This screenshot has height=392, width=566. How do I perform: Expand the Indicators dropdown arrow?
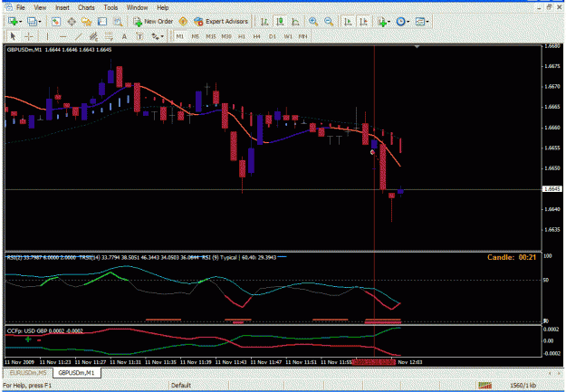point(389,22)
